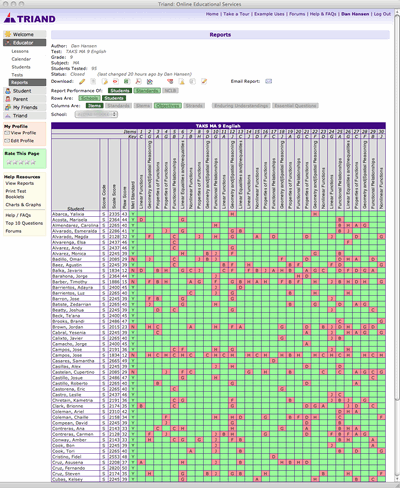Image resolution: width=400 pixels, height=488 pixels.
Task: Click the Triand logo at top left
Action: click(29, 18)
